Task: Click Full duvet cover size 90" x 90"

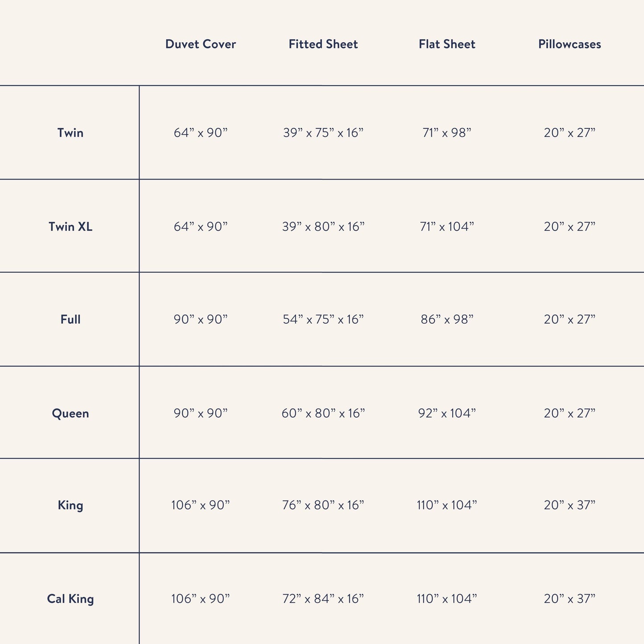Action: 201,320
